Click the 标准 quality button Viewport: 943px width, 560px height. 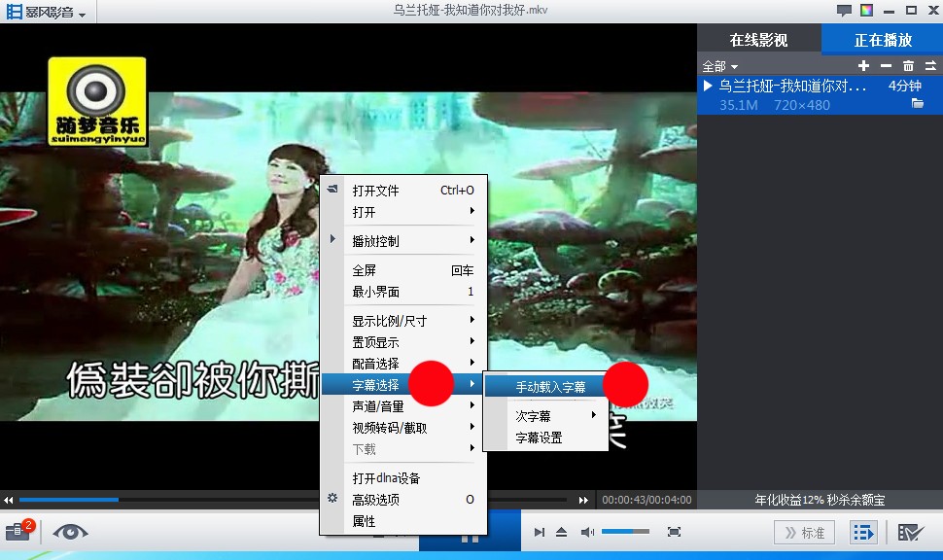(x=804, y=533)
